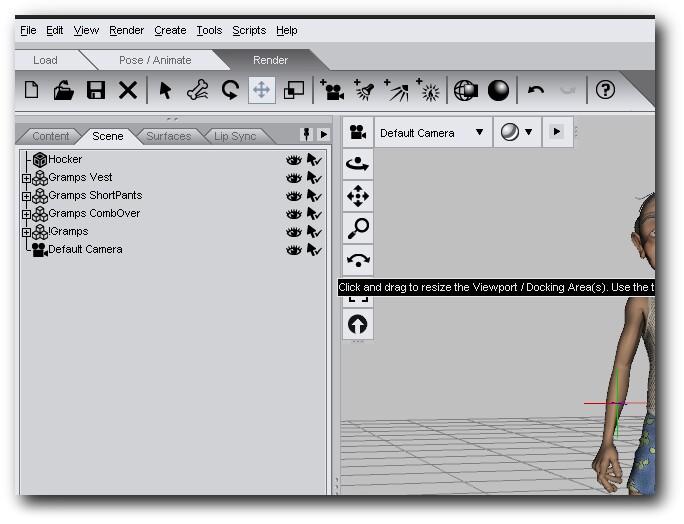Expand the Gramps CombOver tree node
Image resolution: width=684 pixels, height=524 pixels.
pyautogui.click(x=26, y=214)
